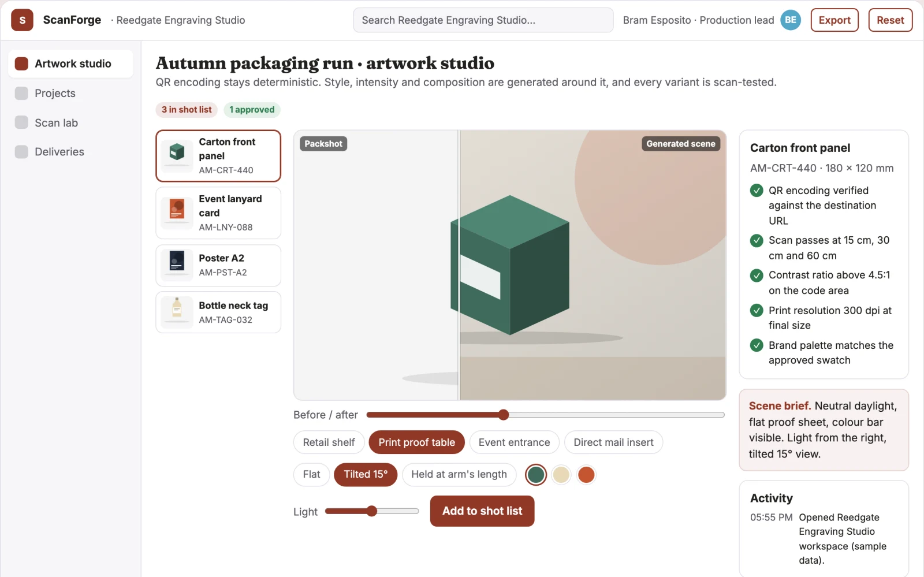
Task: Select Held at arm's length composition
Action: coord(459,475)
